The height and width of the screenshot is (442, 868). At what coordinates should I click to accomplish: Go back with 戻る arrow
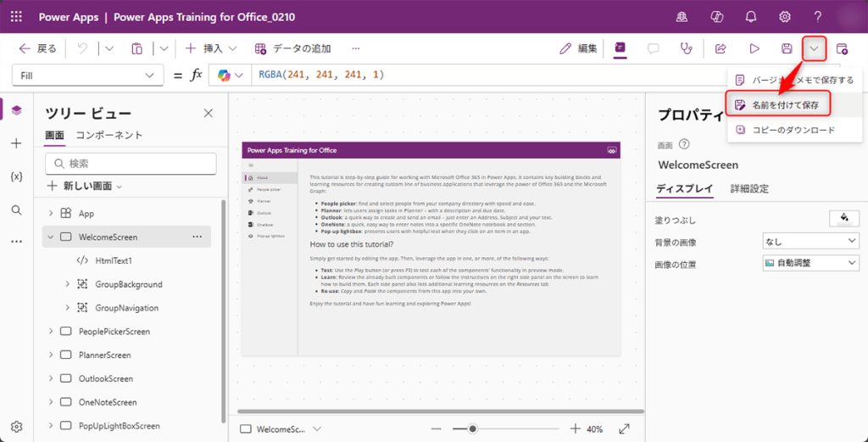click(37, 48)
